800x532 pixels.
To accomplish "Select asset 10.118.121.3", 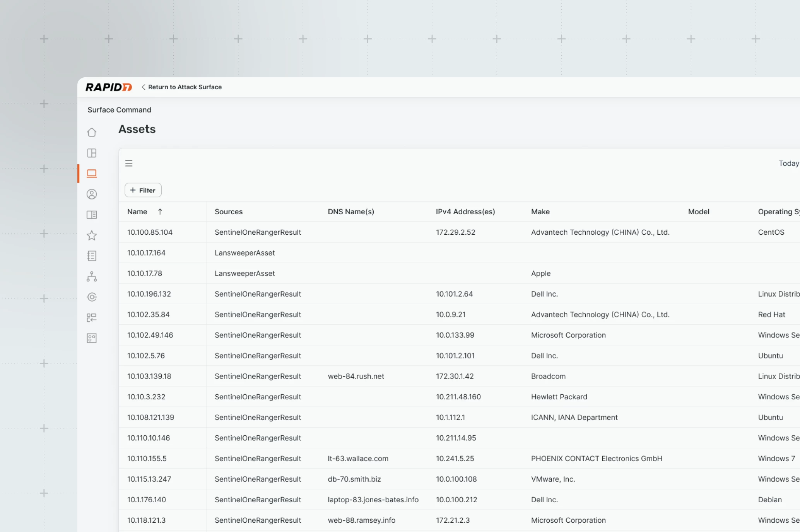I will (146, 520).
